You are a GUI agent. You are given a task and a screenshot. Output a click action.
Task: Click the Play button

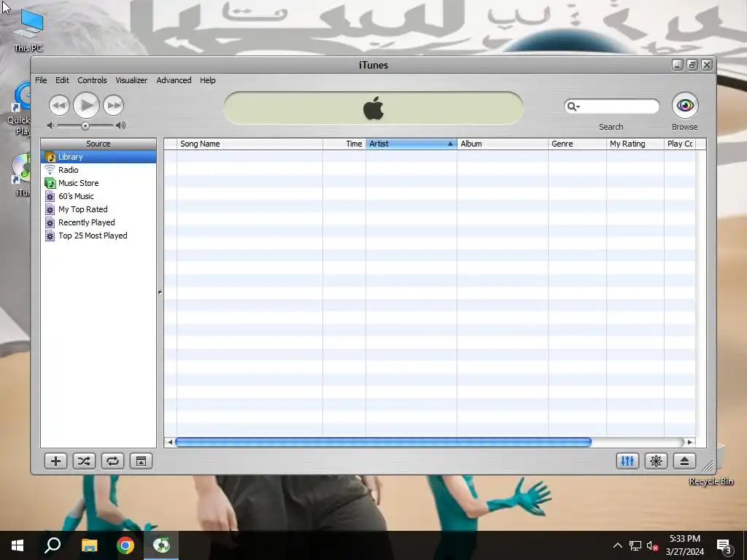tap(86, 105)
